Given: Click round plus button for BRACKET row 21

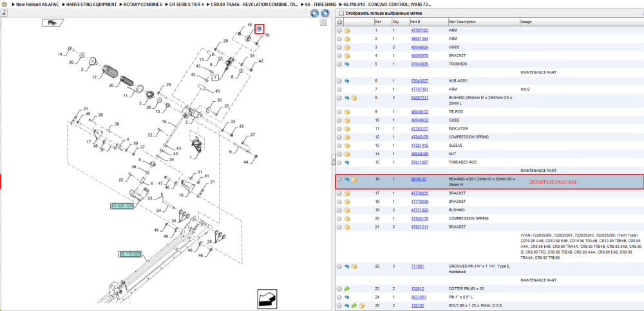Looking at the screenshot, I should click(339, 227).
